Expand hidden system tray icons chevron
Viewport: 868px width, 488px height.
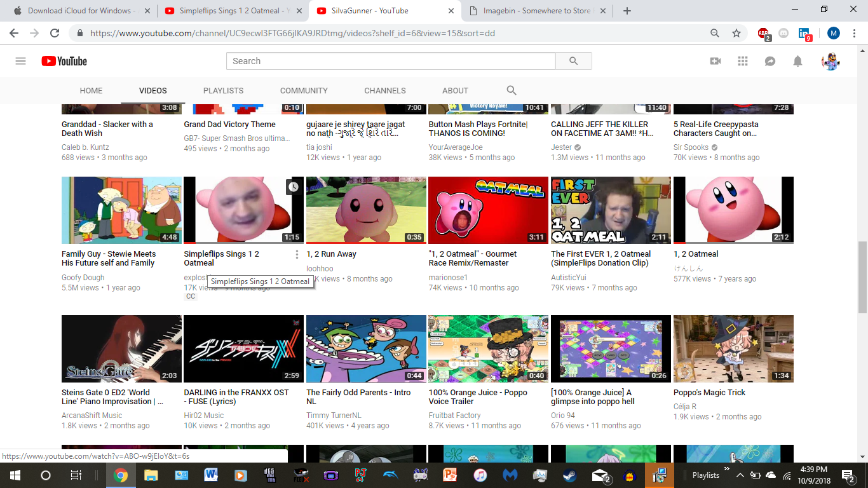pyautogui.click(x=740, y=475)
